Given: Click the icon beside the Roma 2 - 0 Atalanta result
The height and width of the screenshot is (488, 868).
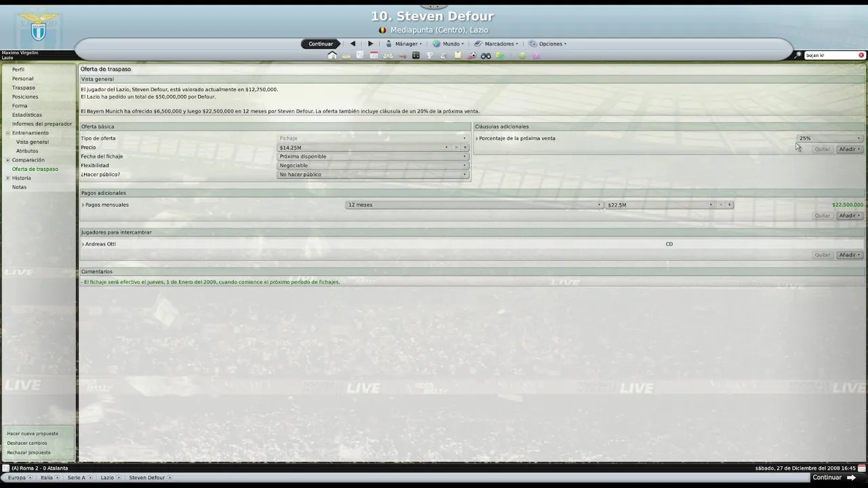Looking at the screenshot, I should [5, 468].
